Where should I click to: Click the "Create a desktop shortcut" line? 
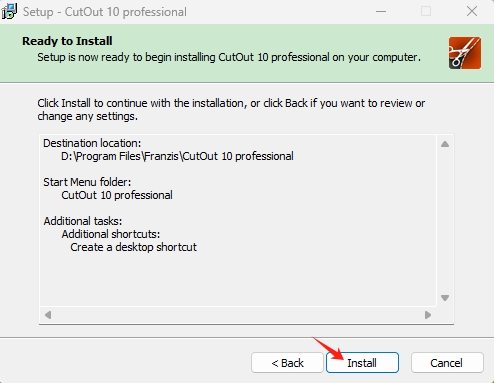(134, 247)
